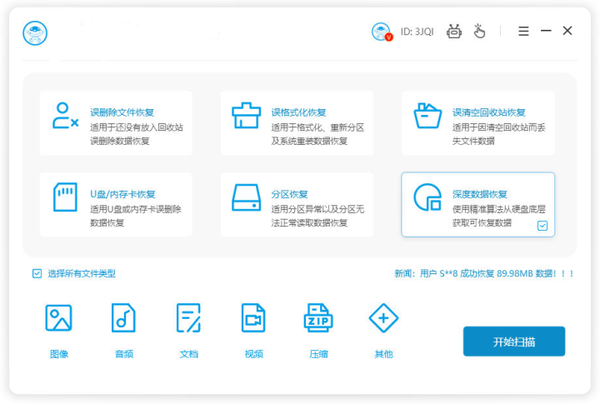
Task: Click description 适用U盘或内存卡误删除
Action: click(x=135, y=209)
